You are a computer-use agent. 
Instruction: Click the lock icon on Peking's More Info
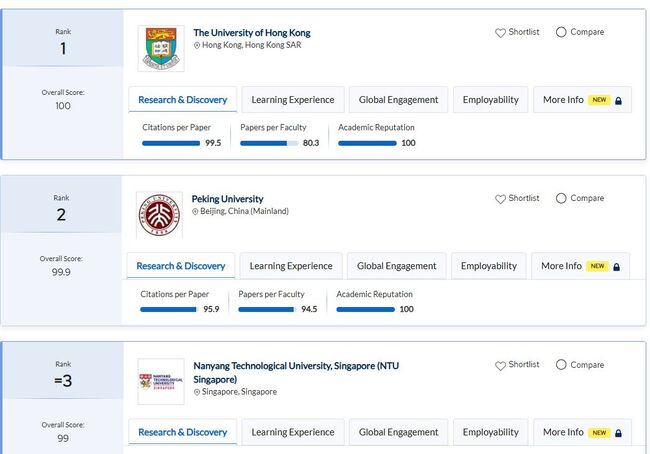pyautogui.click(x=617, y=266)
